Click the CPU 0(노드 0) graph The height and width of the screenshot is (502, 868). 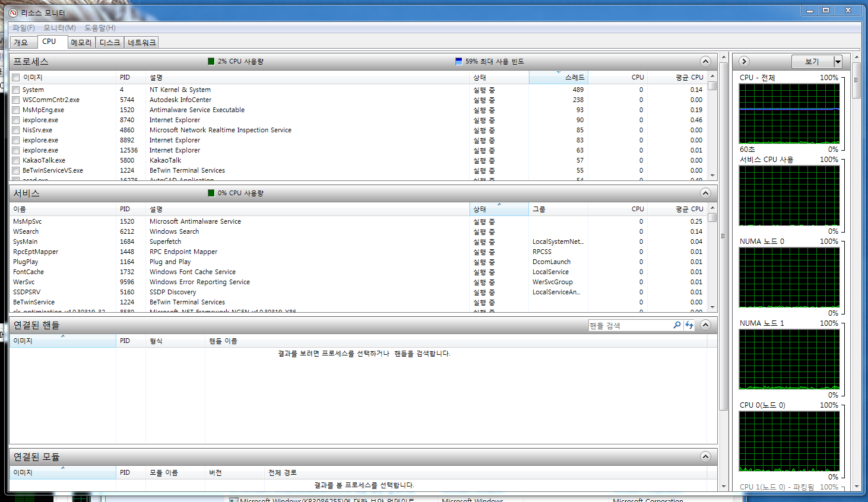coord(789,441)
